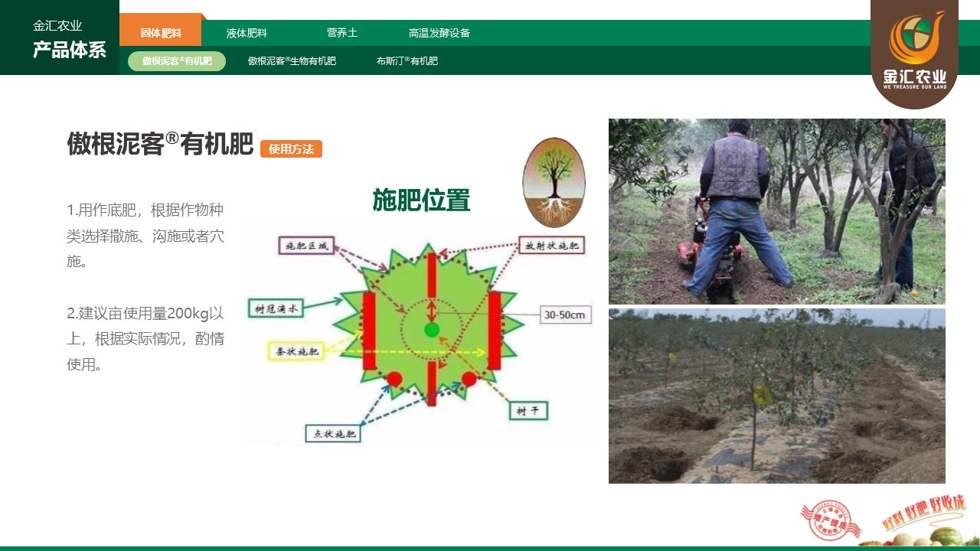Click the red 增产增收 stamp icon

[x=830, y=521]
